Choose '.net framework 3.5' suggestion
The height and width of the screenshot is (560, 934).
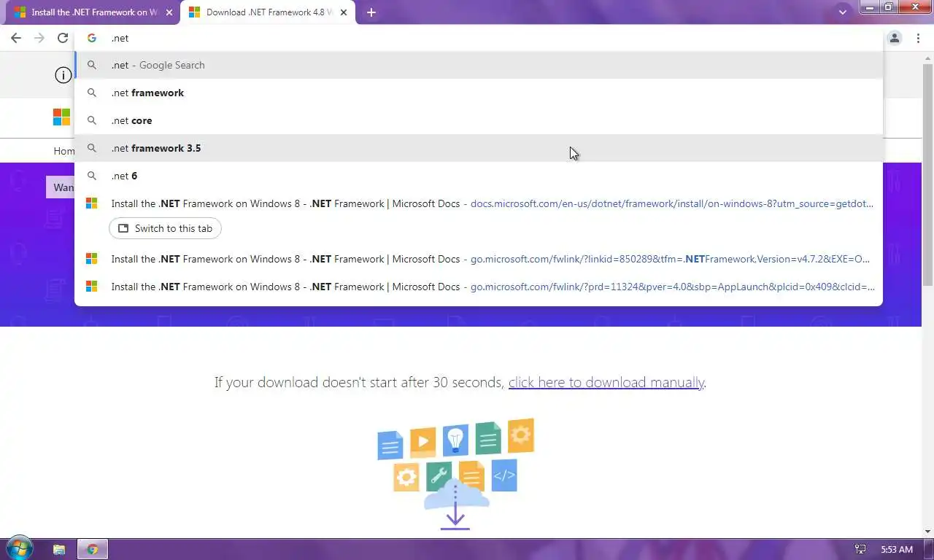click(478, 148)
